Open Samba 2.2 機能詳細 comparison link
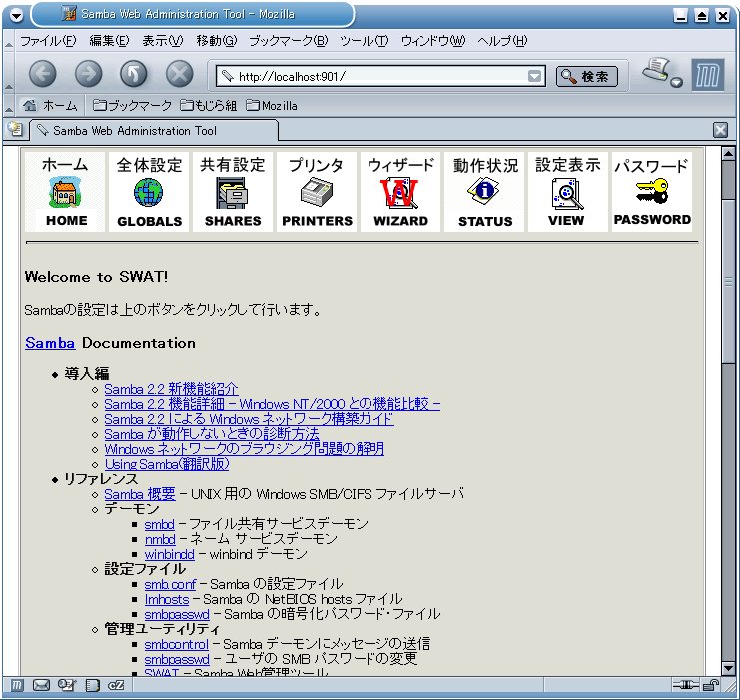Viewport: 740px width, 700px height. [x=273, y=404]
